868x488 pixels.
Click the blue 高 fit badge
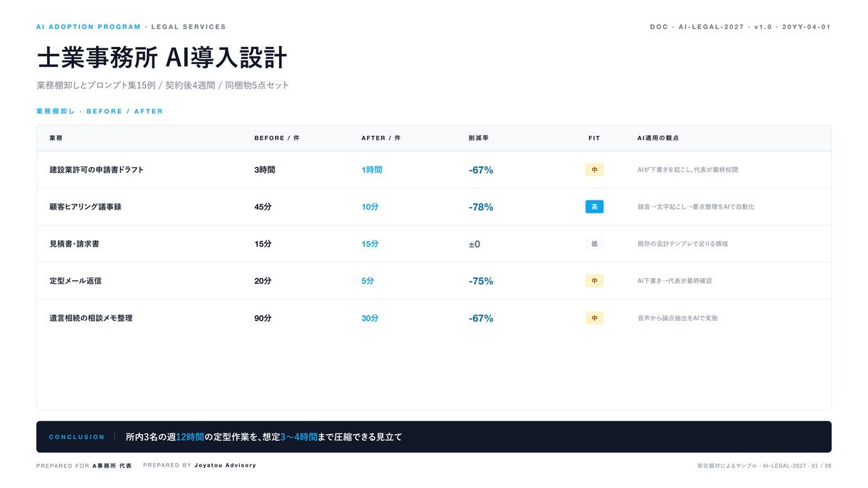594,207
